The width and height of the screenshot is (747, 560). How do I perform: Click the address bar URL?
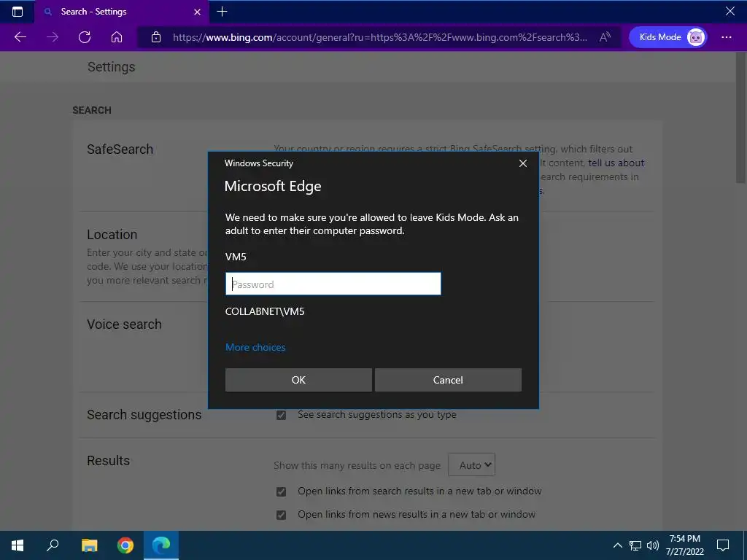[x=379, y=37]
